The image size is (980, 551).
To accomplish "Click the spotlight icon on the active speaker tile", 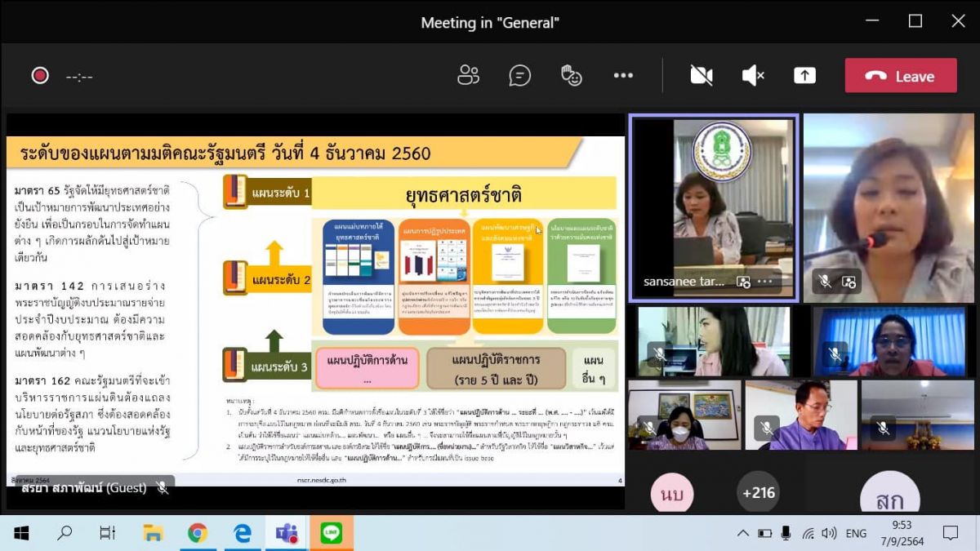I will (849, 282).
